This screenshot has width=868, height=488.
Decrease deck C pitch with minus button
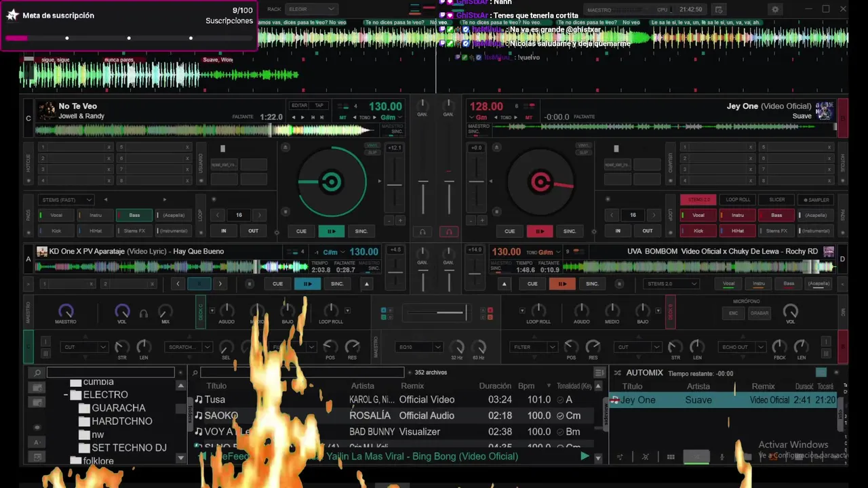(389, 220)
